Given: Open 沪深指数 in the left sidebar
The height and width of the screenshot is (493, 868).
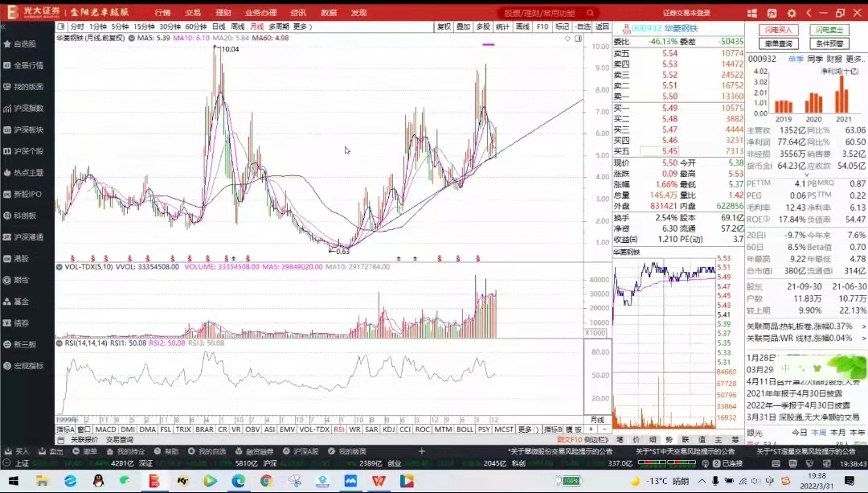Looking at the screenshot, I should [x=27, y=108].
